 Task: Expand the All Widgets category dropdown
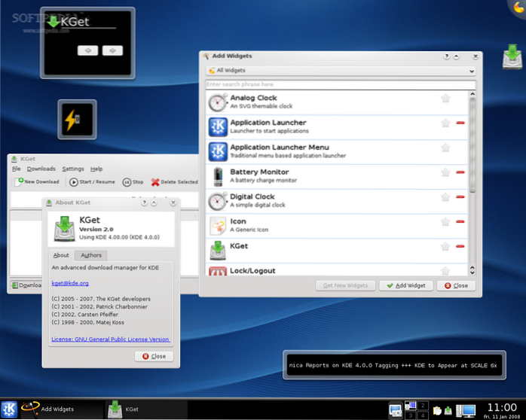(341, 71)
